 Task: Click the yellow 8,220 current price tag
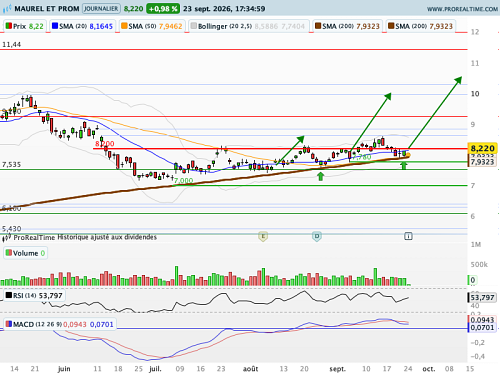pos(482,148)
